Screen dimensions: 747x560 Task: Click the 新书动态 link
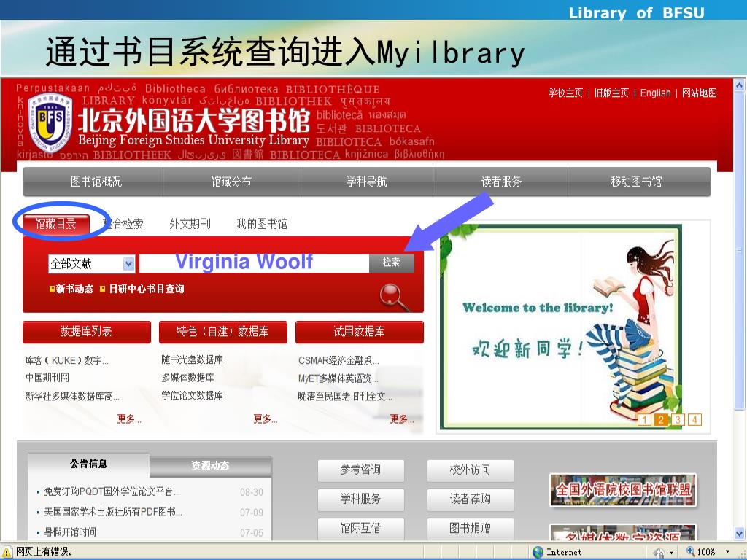coord(75,289)
